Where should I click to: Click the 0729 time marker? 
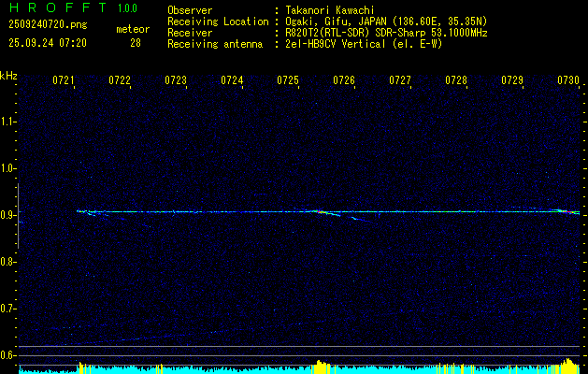(512, 80)
